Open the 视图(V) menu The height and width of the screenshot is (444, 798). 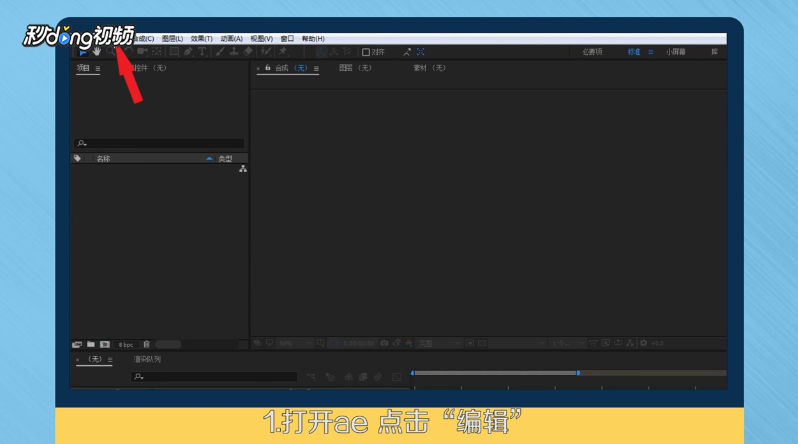pyautogui.click(x=261, y=39)
